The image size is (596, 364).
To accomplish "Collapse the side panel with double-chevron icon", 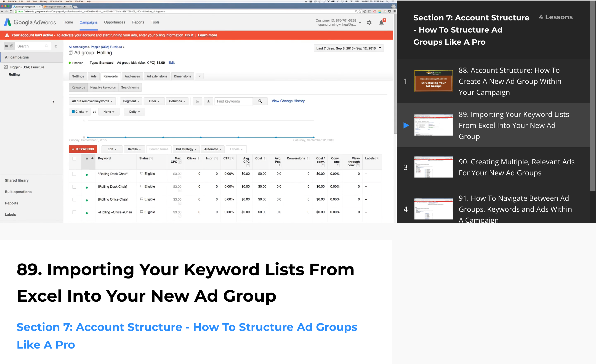I will tap(56, 46).
